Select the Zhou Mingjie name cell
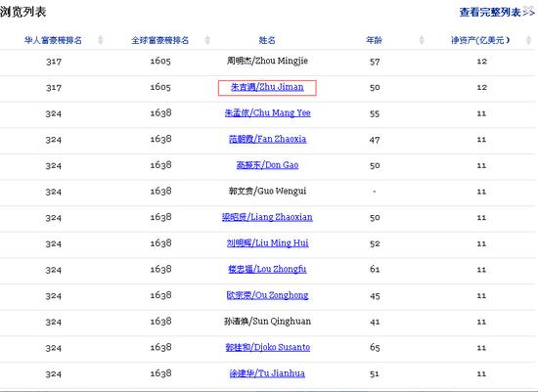This screenshot has height=392, width=538. [x=267, y=61]
